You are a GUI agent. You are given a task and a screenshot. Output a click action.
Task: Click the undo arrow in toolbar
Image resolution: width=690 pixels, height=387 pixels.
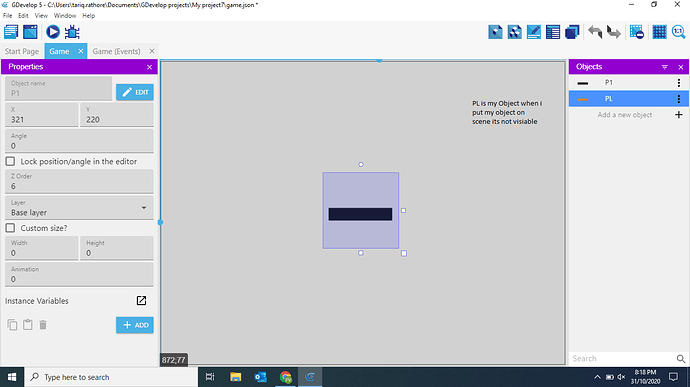point(595,32)
